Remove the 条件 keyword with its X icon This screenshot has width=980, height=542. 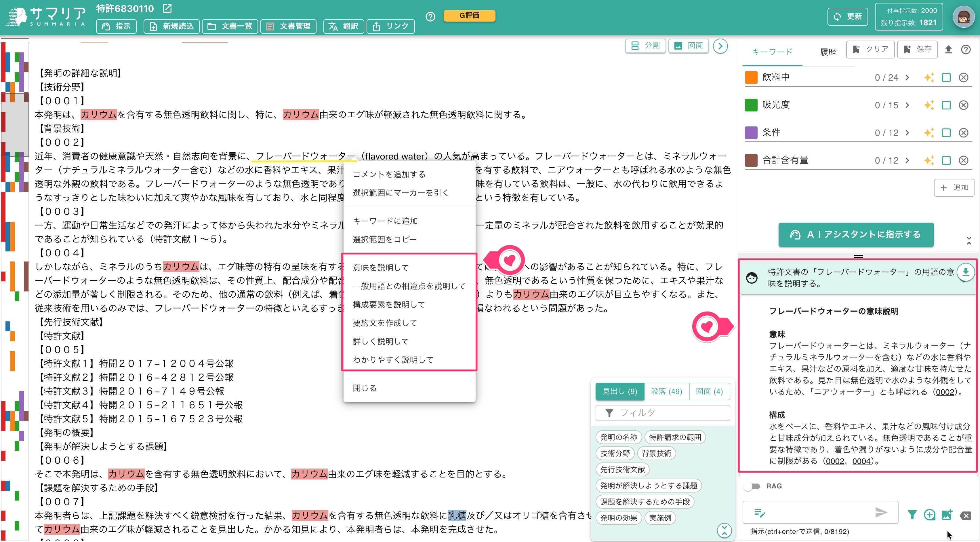[x=963, y=133]
